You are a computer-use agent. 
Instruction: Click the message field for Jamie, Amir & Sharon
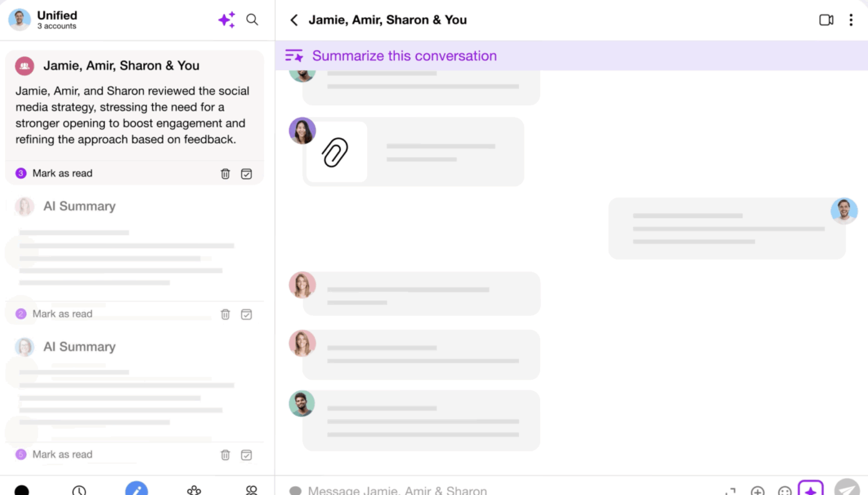[397, 491]
